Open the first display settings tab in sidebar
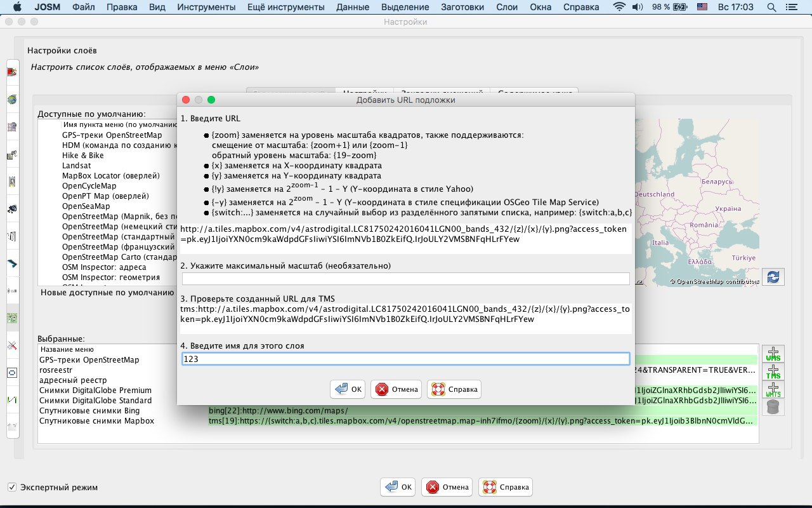 coord(12,72)
